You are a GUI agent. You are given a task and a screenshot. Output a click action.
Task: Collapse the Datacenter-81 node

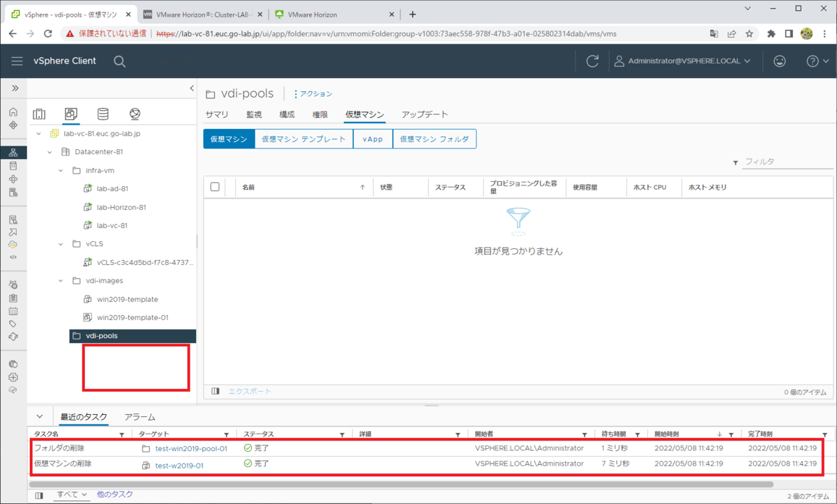coord(50,152)
